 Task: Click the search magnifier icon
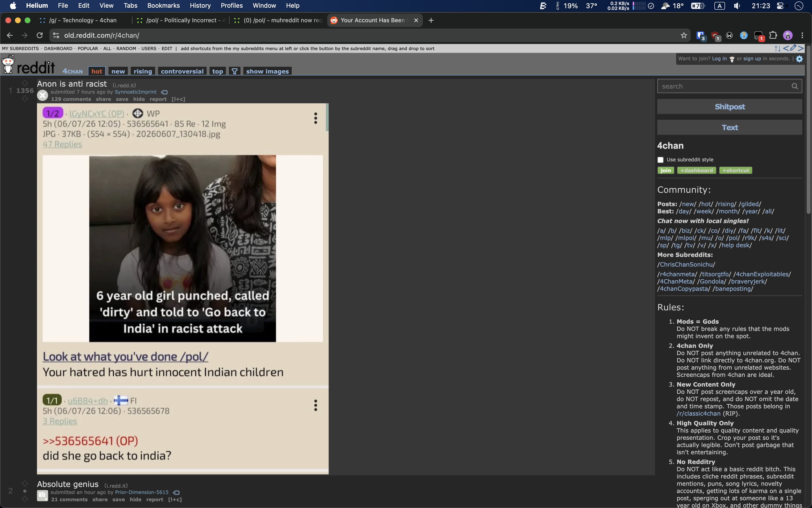795,86
